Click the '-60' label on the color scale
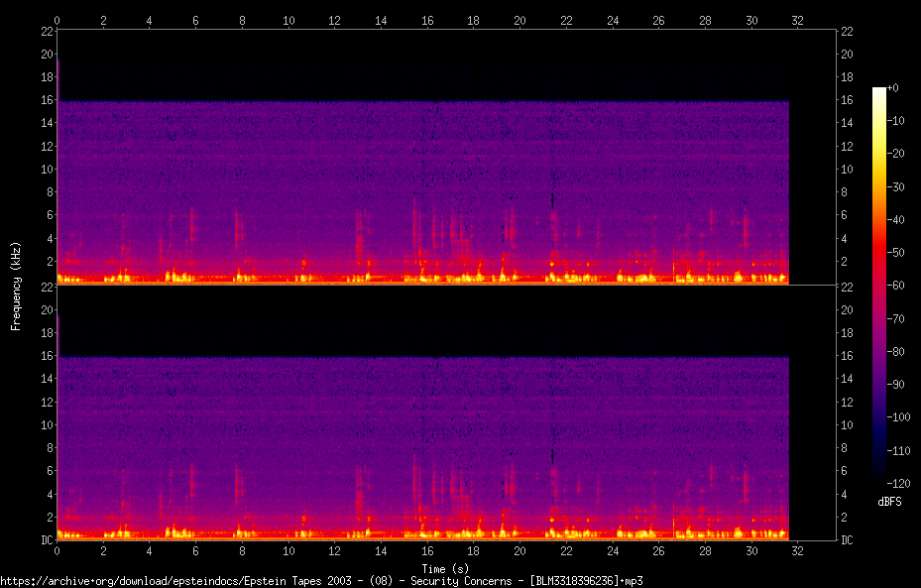Image resolution: width=921 pixels, height=588 pixels. tap(896, 285)
